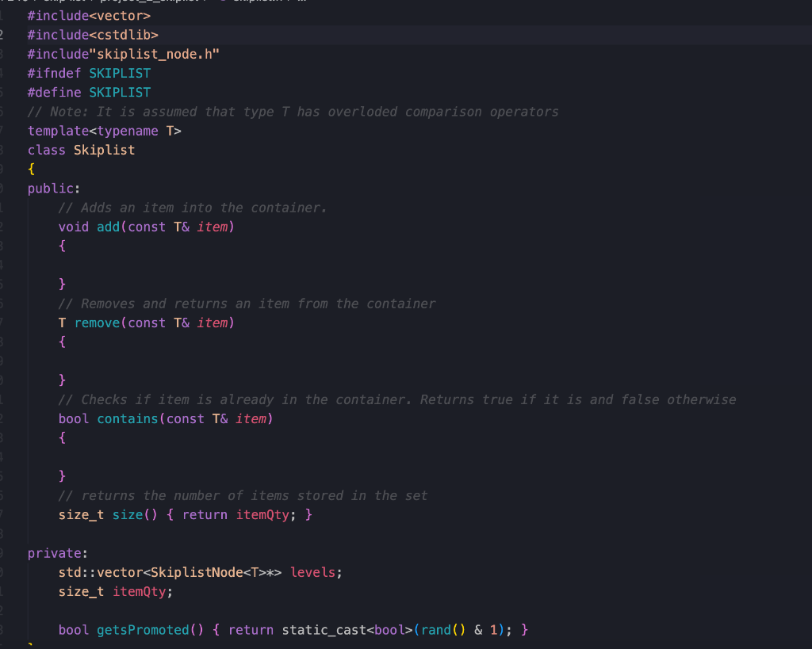Click the bool keyword before contains
This screenshot has height=649, width=812.
coord(74,418)
